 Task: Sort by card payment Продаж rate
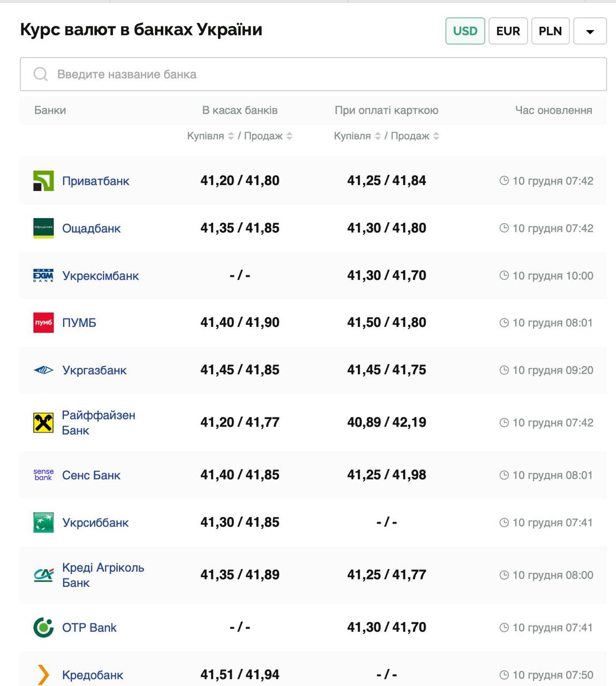(436, 136)
